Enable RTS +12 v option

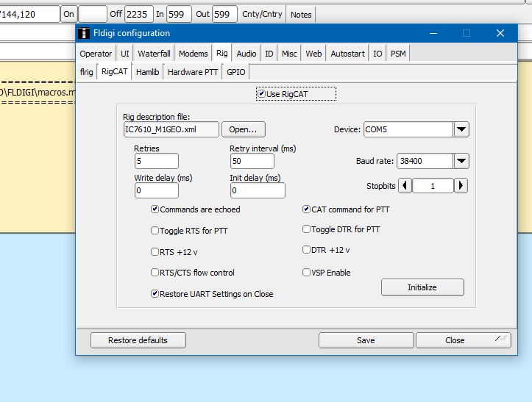coord(155,252)
